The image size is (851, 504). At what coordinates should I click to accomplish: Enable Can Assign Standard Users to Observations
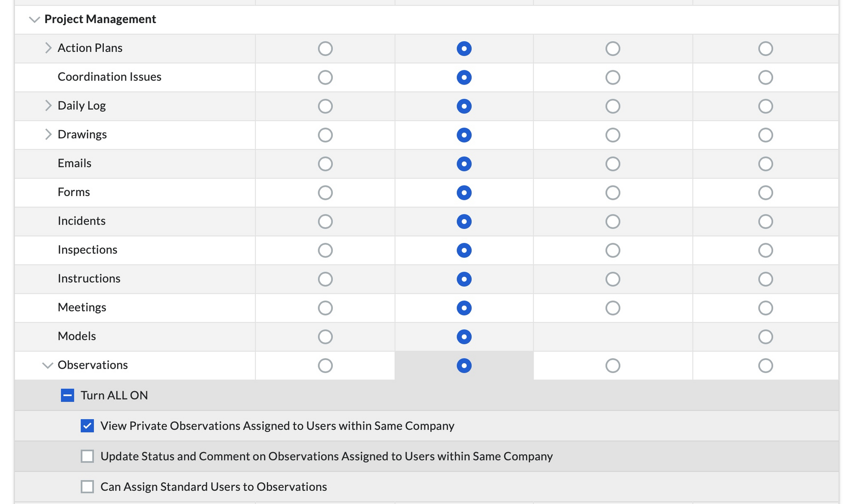(87, 487)
